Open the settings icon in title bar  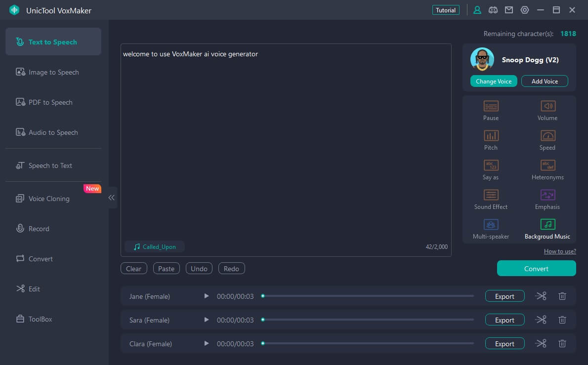coord(525,10)
